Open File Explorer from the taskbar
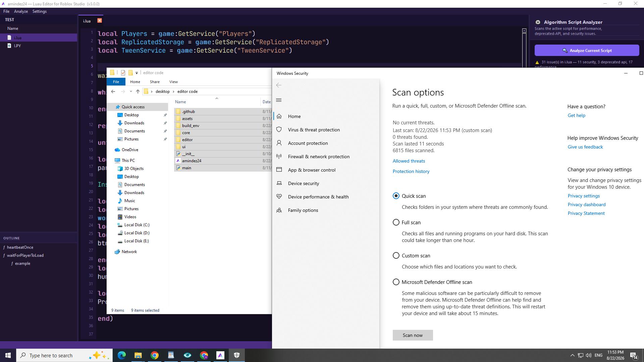The image size is (644, 362). click(x=138, y=355)
